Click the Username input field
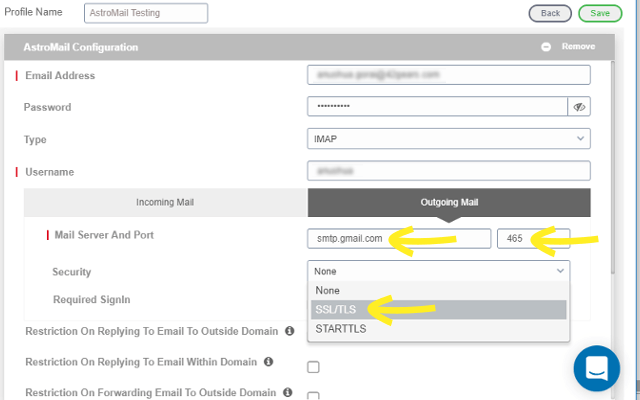640x400 pixels. coord(449,171)
